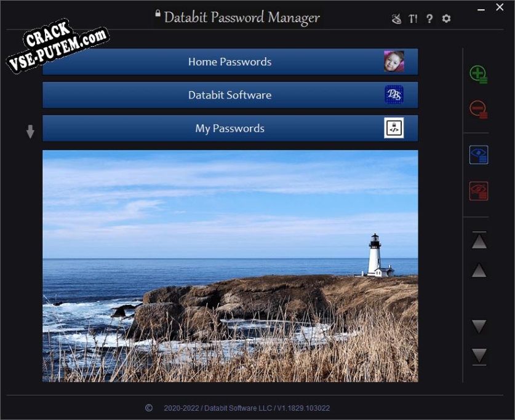515x420 pixels.
Task: Move selection to top with the top arrow
Action: coord(479,240)
